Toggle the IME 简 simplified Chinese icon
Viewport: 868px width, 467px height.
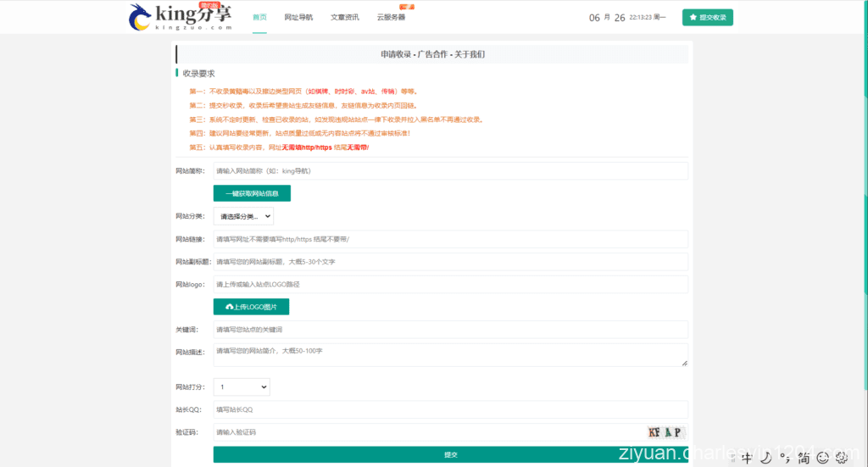pos(804,458)
